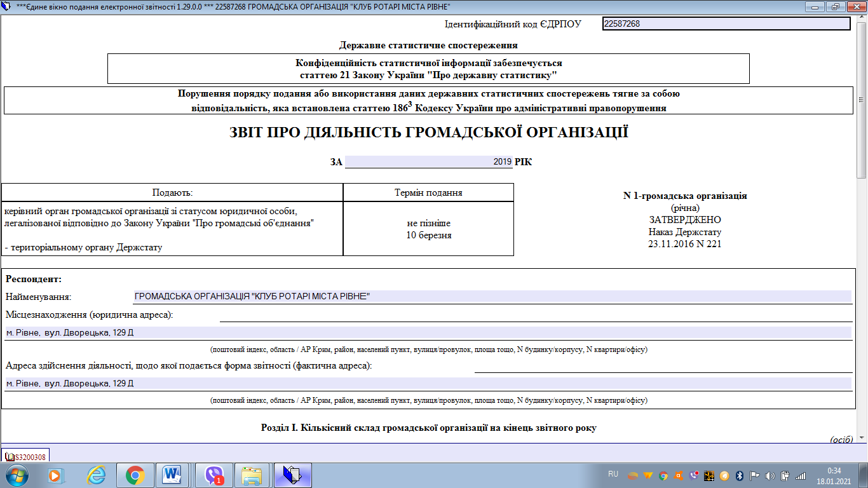The image size is (868, 488).
Task: Open the RU language switcher in tray
Action: pyautogui.click(x=613, y=475)
